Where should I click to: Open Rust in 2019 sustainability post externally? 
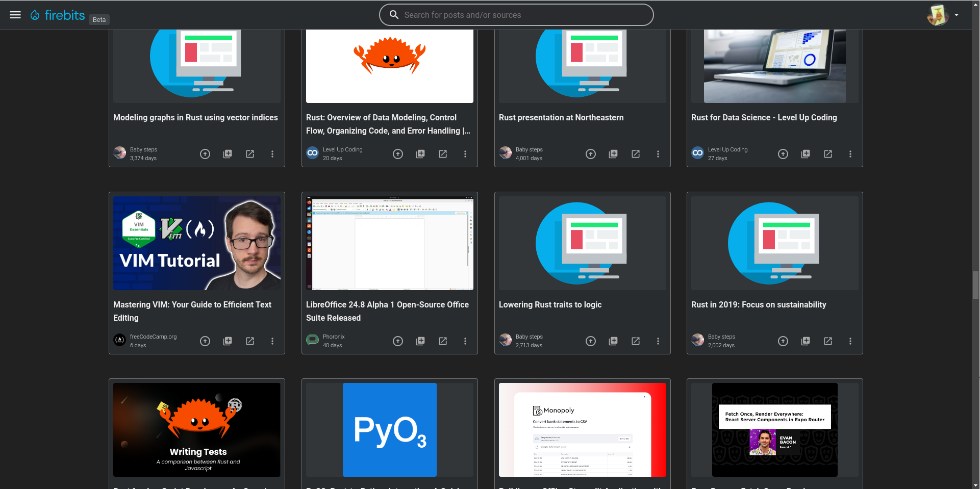click(828, 341)
